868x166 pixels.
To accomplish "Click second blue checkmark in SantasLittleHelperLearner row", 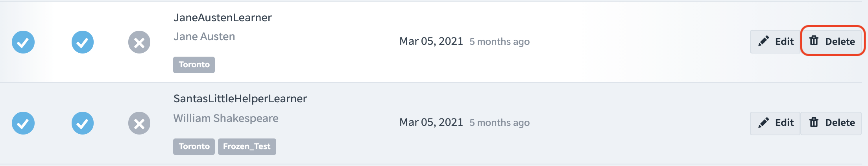I will (83, 123).
